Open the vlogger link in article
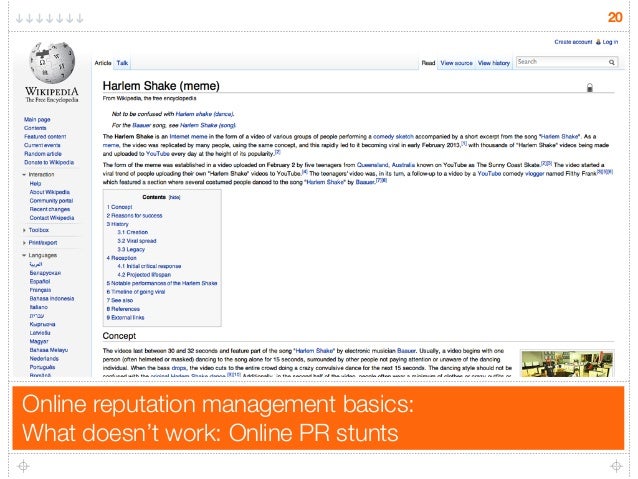The image size is (638, 479). pyautogui.click(x=534, y=174)
